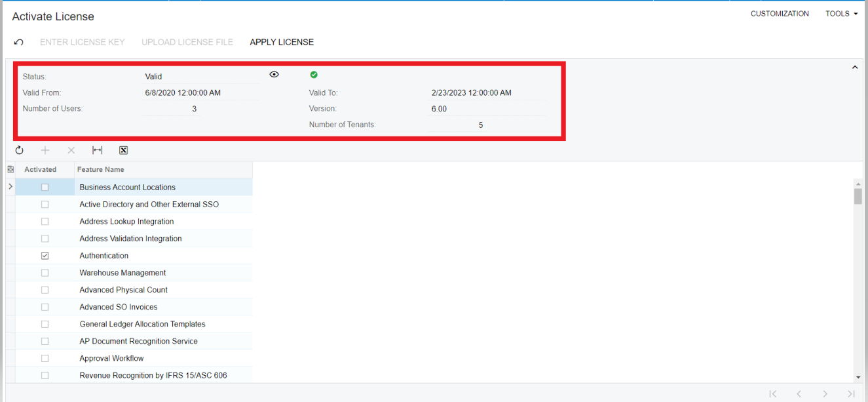This screenshot has height=402, width=868.
Task: Click the delete row X icon
Action: [71, 150]
